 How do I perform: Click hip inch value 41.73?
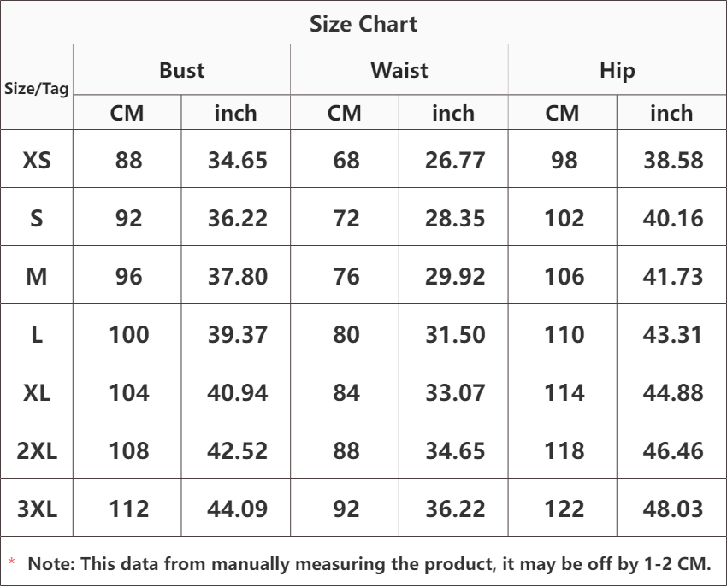tap(673, 277)
